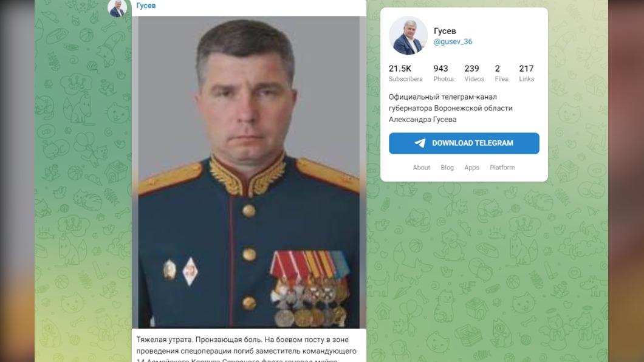644x362 pixels.
Task: Show the 239 Videos counter
Action: click(474, 73)
